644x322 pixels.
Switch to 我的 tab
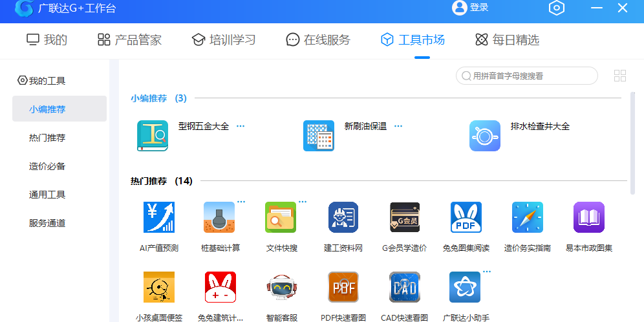[x=47, y=40]
